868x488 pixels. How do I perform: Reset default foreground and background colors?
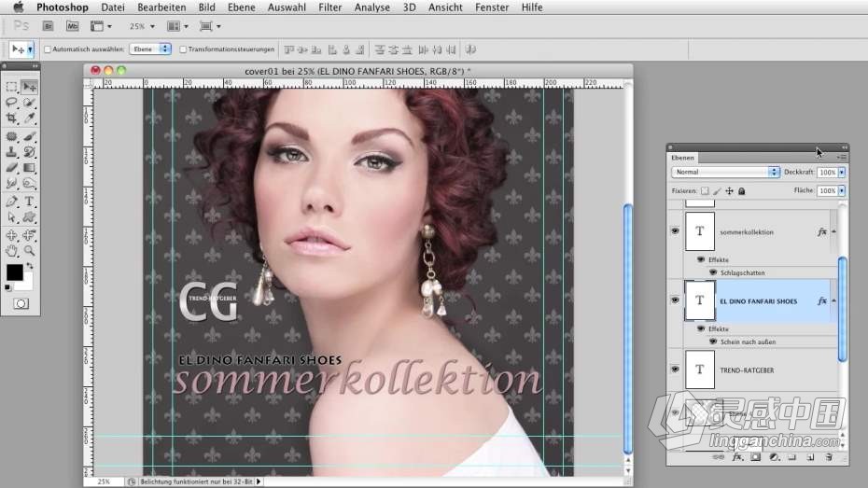tap(7, 287)
